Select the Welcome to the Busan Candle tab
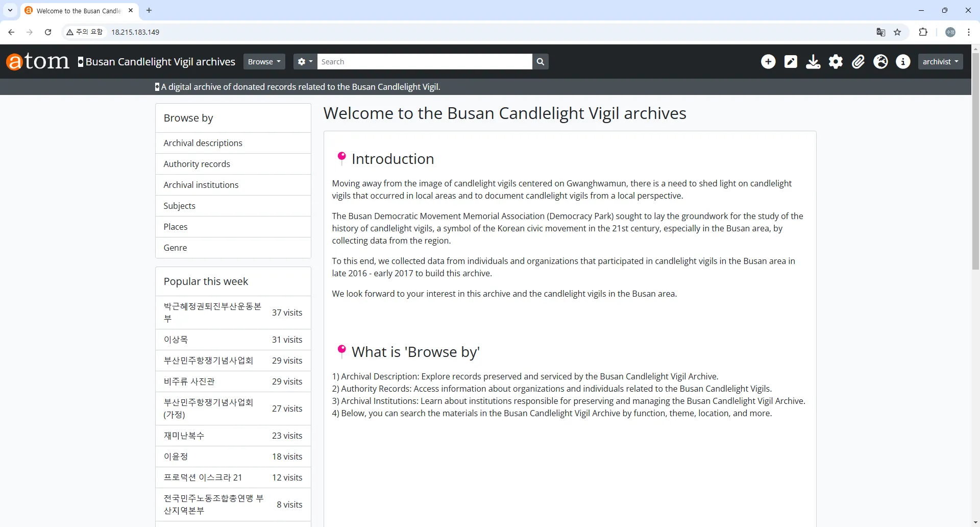This screenshot has height=527, width=980. (x=79, y=11)
